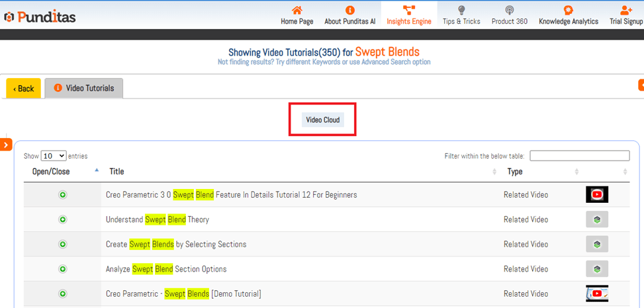Screen dimensions: 644x308
Task: Expand the orange left sidebar arrow
Action: coord(6,144)
